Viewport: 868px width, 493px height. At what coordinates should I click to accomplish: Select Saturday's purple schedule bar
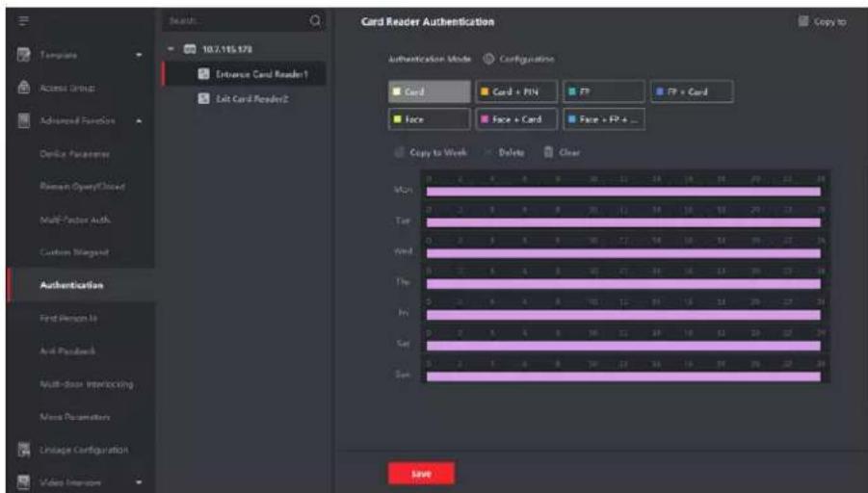coord(623,346)
